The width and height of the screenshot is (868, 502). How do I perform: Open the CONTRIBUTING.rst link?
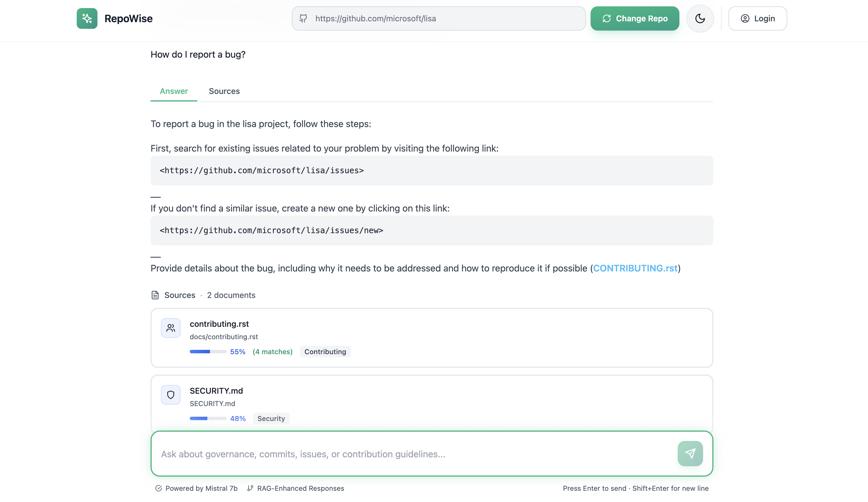(x=635, y=268)
